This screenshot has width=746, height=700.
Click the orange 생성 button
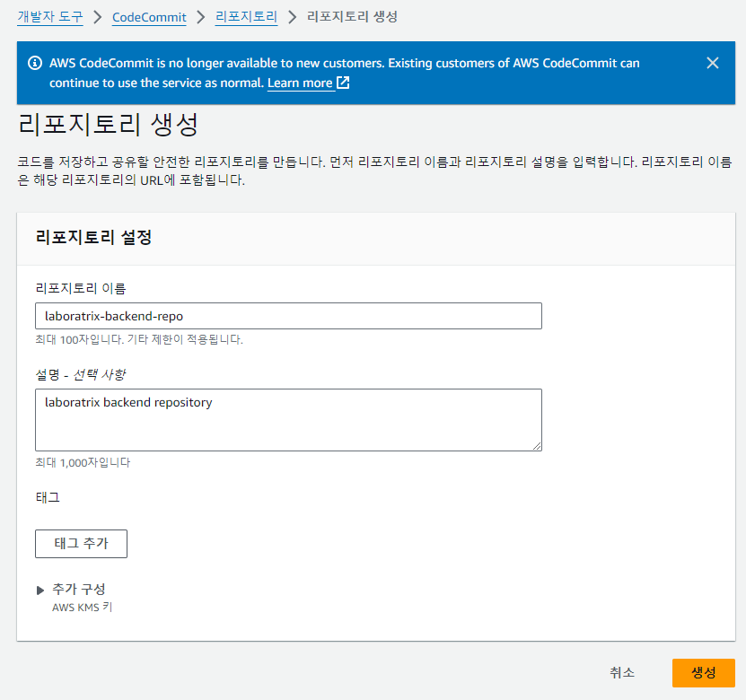pos(703,672)
